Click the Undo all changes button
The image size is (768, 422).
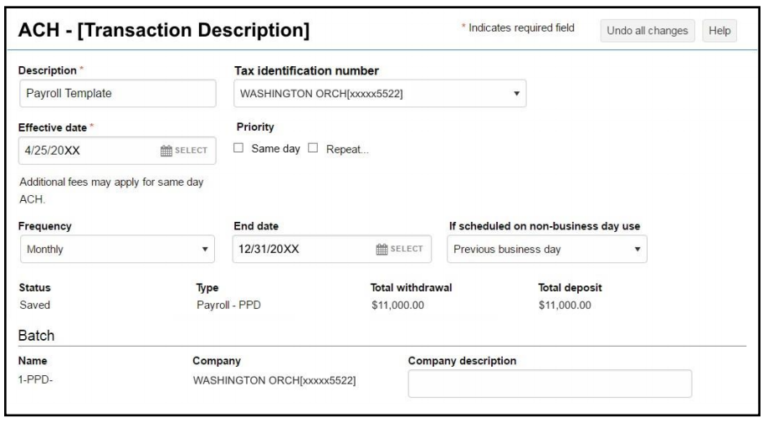coord(647,31)
